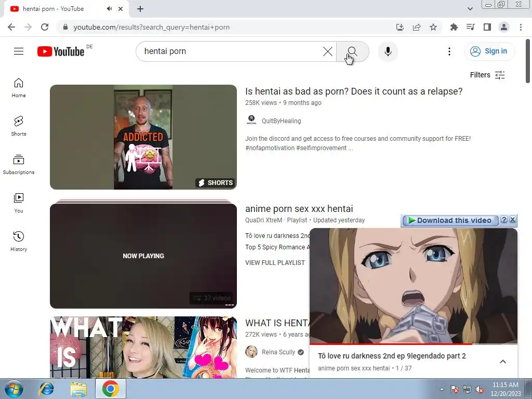Open a new browser tab

coord(140,9)
